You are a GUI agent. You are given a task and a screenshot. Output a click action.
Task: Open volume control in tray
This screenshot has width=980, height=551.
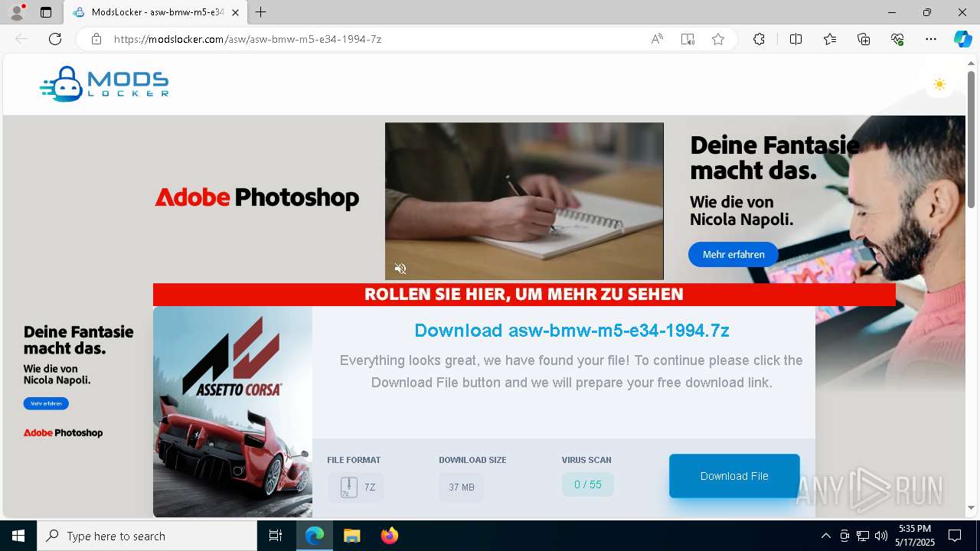click(881, 536)
